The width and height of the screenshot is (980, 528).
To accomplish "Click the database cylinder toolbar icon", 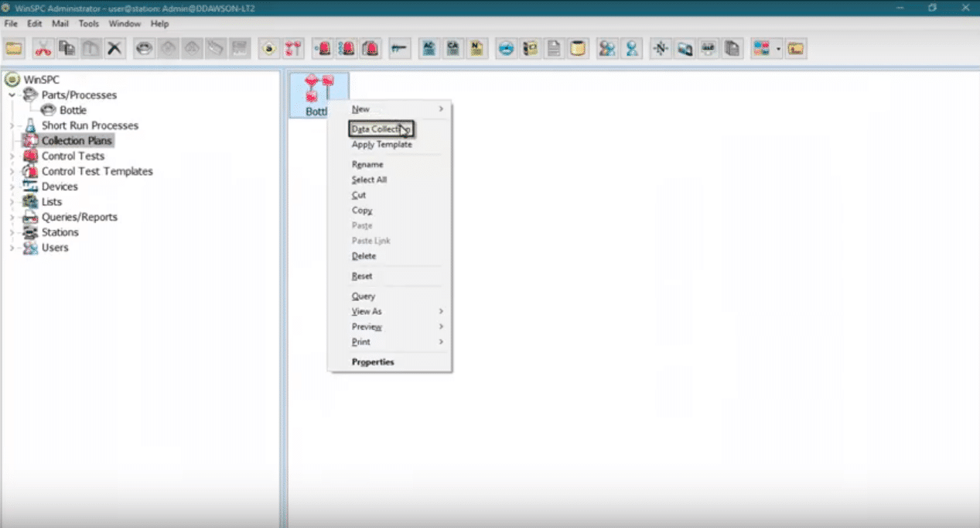I will [x=578, y=49].
